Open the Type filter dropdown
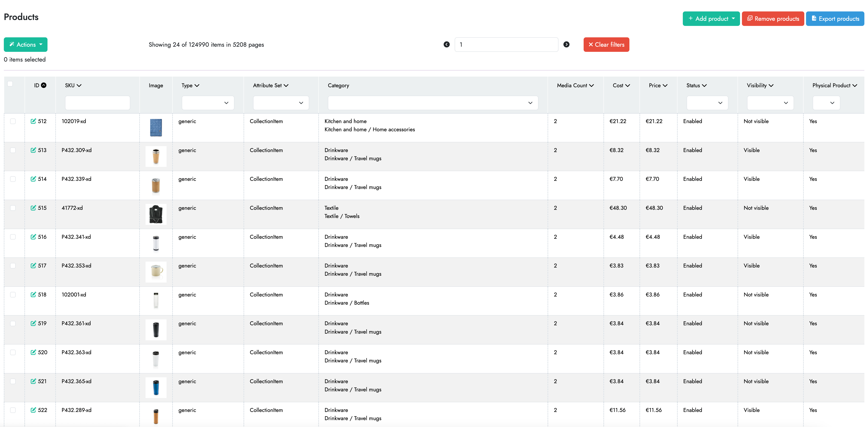The height and width of the screenshot is (427, 868). click(x=208, y=103)
